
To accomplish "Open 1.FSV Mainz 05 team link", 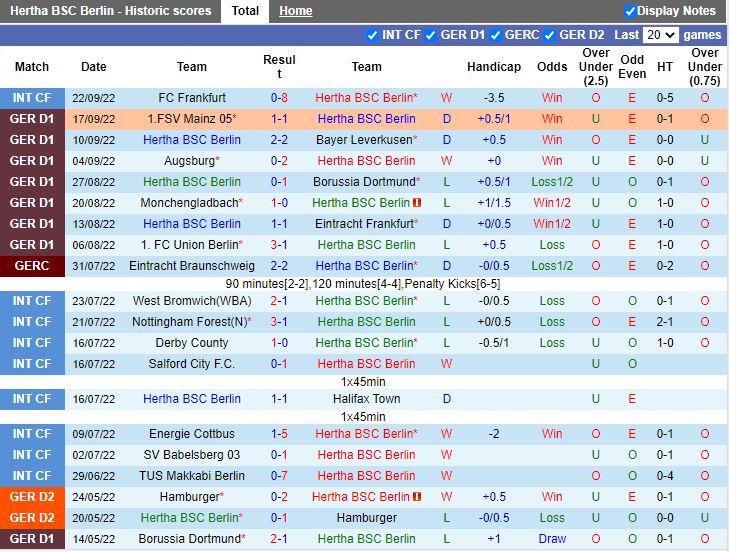I will (190, 119).
